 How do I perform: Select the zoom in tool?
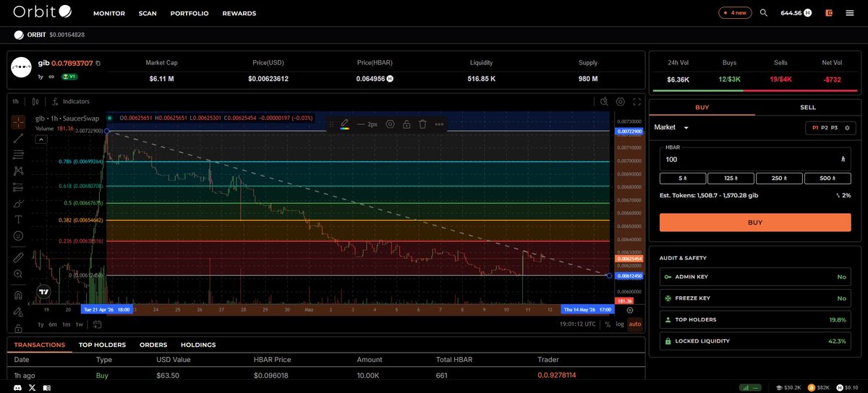(18, 274)
